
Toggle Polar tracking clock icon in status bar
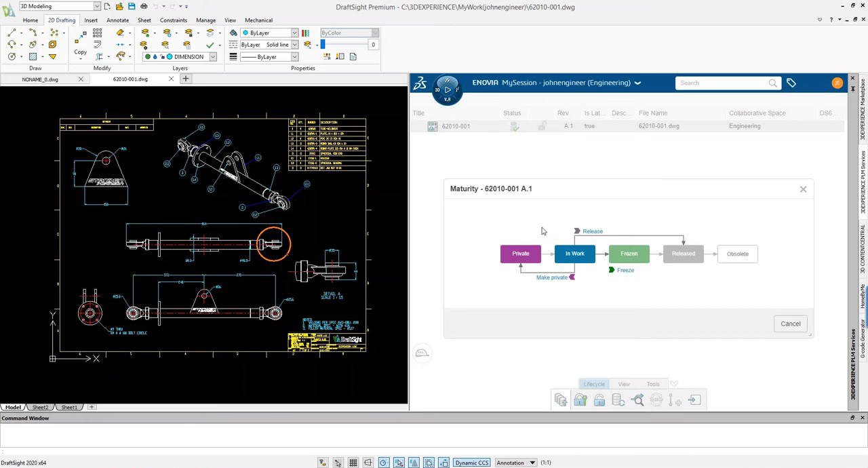(383, 463)
